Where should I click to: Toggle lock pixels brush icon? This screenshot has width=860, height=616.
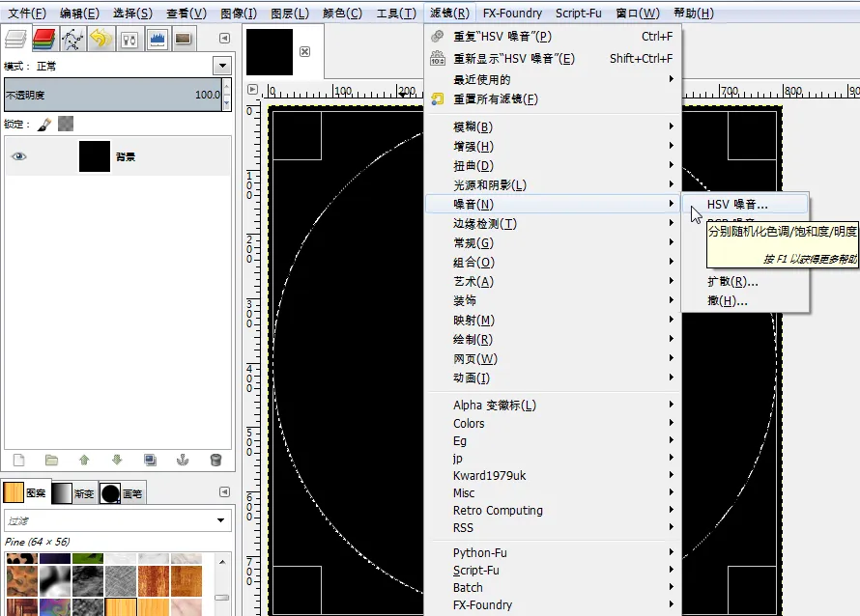click(44, 125)
